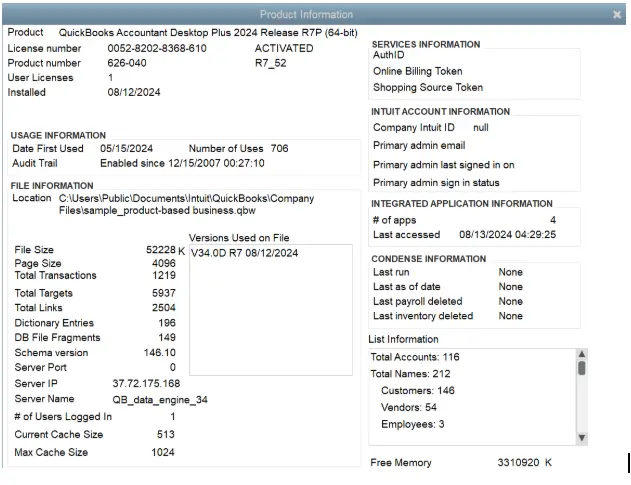
Task: Select Employees: 3 list row
Action: [412, 424]
